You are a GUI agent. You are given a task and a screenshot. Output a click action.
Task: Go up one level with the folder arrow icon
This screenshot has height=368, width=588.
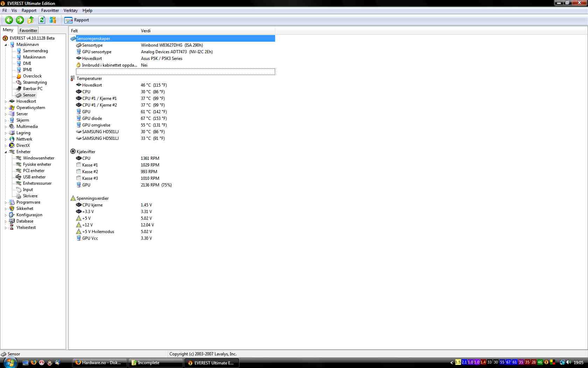coord(31,20)
